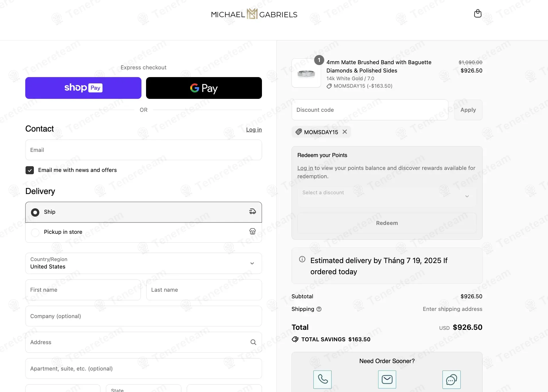548x392 pixels.
Task: Open the shopping bag cart icon
Action: point(478,13)
